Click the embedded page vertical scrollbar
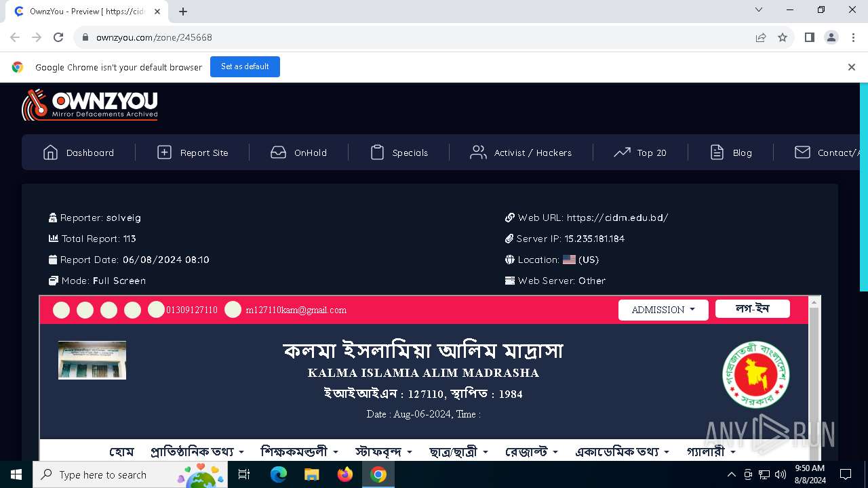The image size is (868, 488). pos(814,380)
